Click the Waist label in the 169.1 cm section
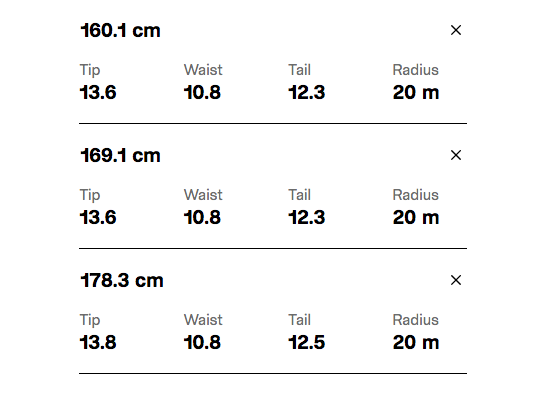The width and height of the screenshot is (540, 395). (x=203, y=195)
